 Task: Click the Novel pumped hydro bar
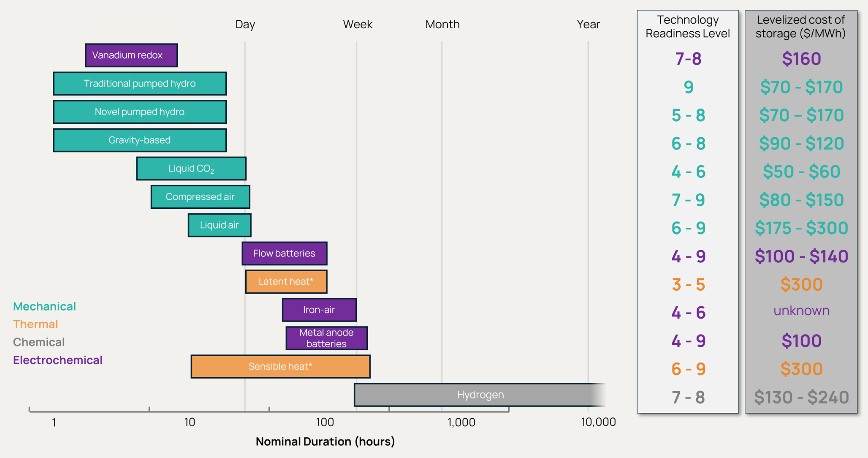pos(140,112)
